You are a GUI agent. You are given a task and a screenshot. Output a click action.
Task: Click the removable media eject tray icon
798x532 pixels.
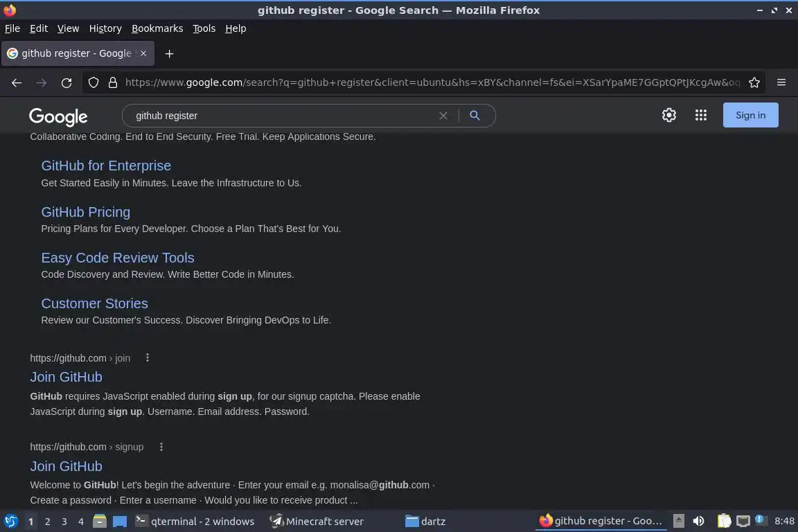coord(678,521)
